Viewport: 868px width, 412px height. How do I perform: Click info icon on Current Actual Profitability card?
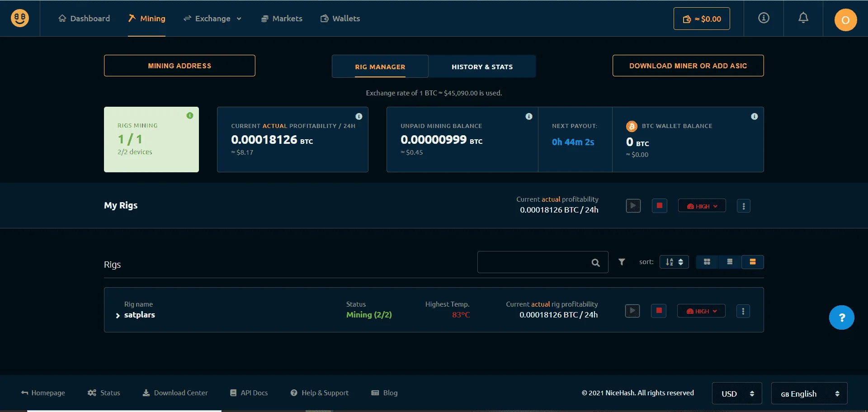359,116
